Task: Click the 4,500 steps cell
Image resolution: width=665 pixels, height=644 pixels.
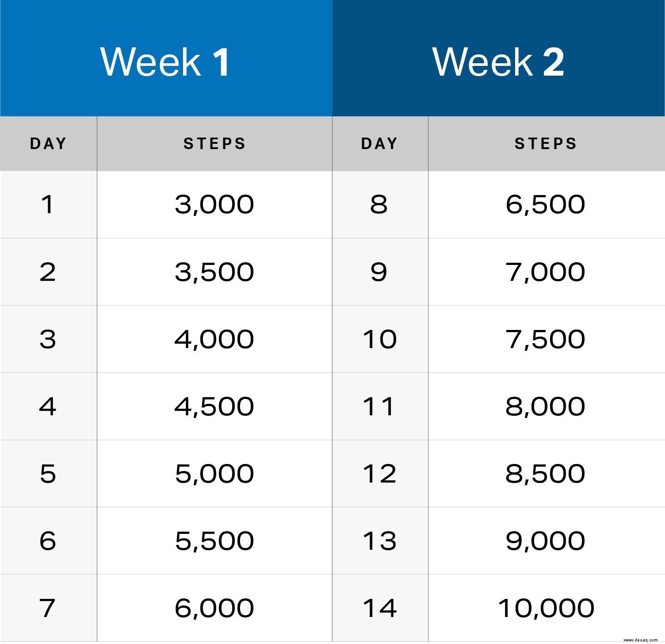Action: (x=214, y=406)
